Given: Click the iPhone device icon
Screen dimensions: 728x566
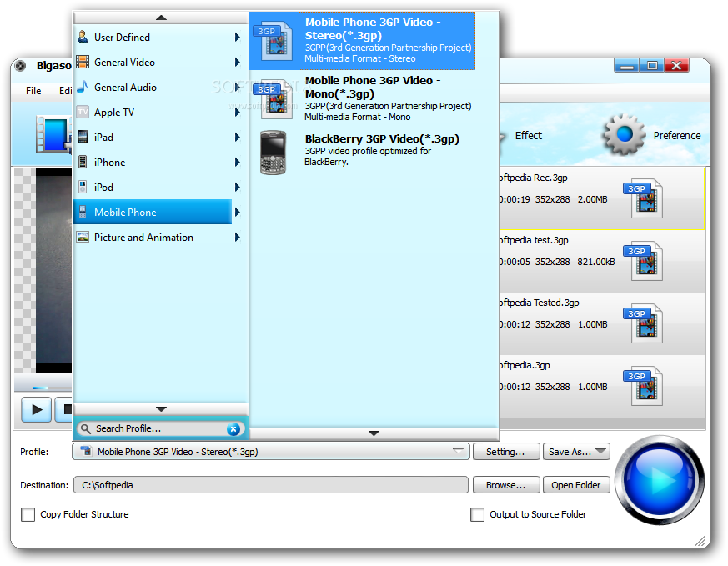Looking at the screenshot, I should click(83, 162).
